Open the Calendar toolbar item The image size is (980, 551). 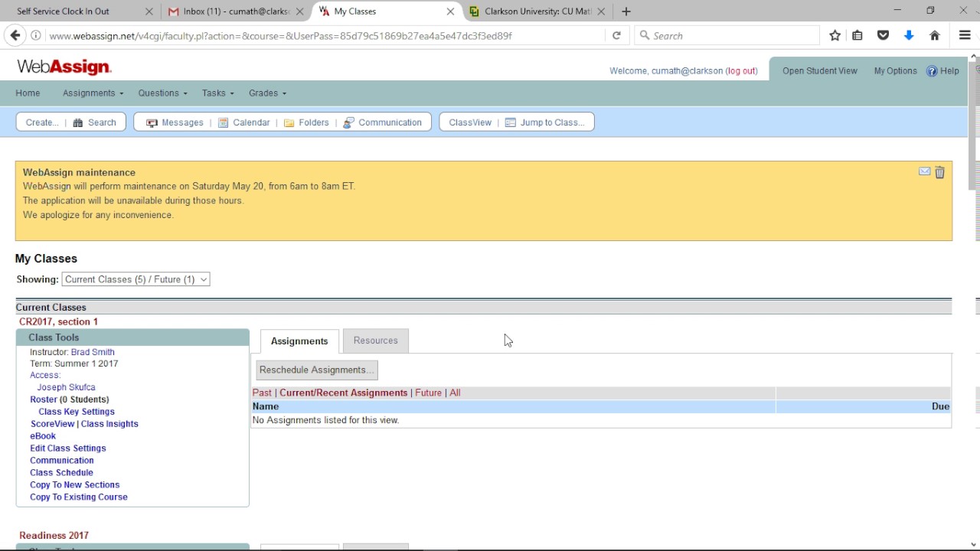click(243, 122)
